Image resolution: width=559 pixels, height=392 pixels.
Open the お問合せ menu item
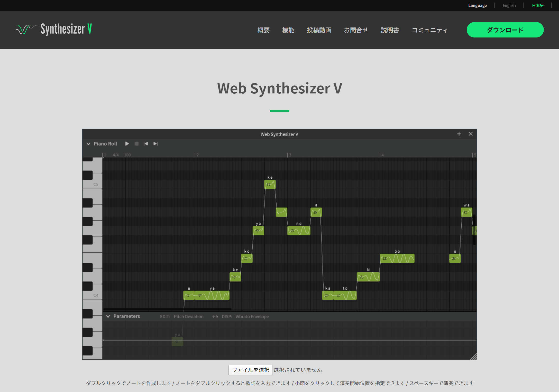[x=356, y=30]
